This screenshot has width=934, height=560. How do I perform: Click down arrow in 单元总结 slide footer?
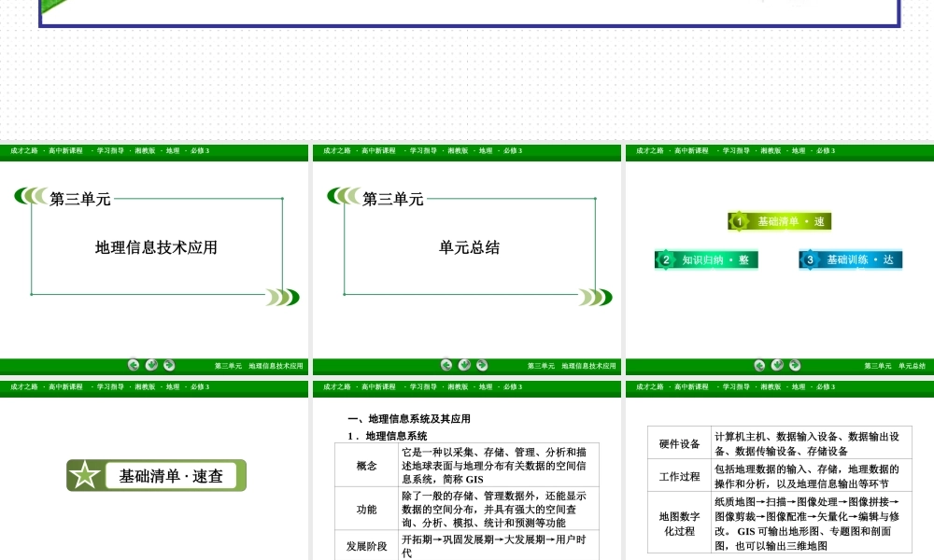point(463,366)
